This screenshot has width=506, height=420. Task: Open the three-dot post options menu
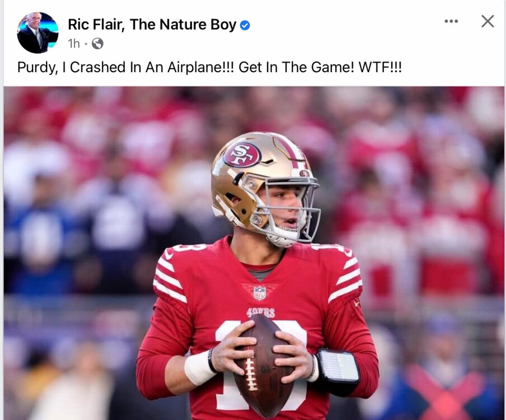click(x=451, y=21)
